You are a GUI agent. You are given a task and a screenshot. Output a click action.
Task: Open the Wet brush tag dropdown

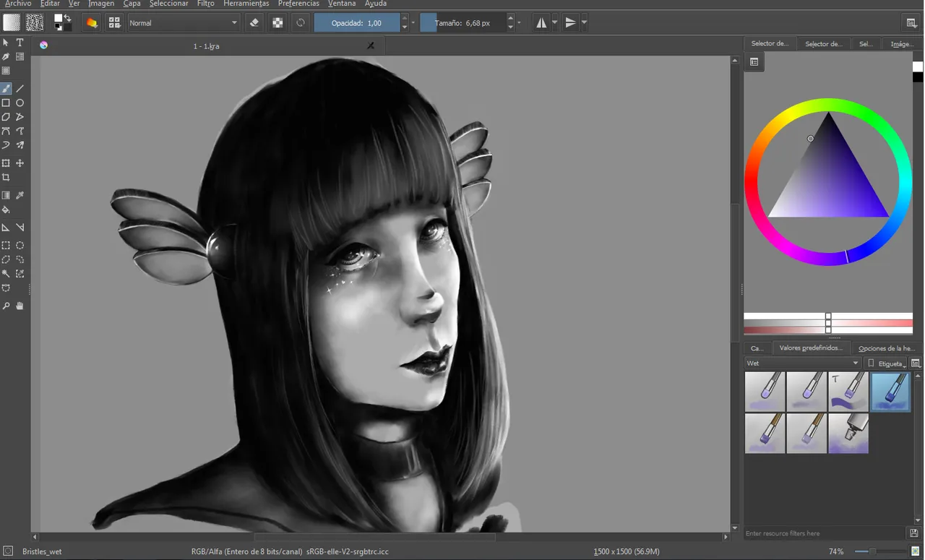[x=803, y=363]
